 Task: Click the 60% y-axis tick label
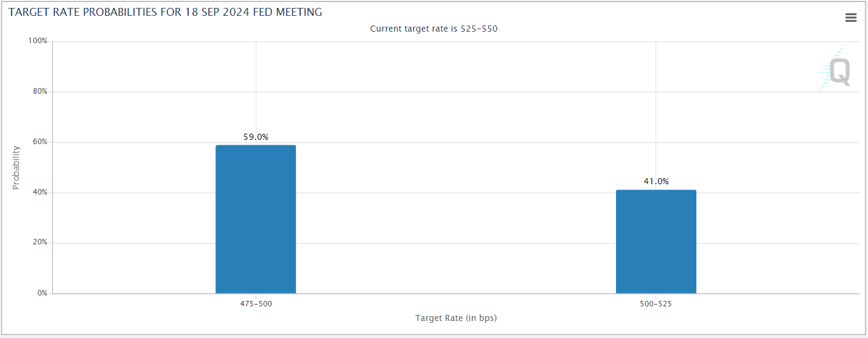[x=40, y=142]
